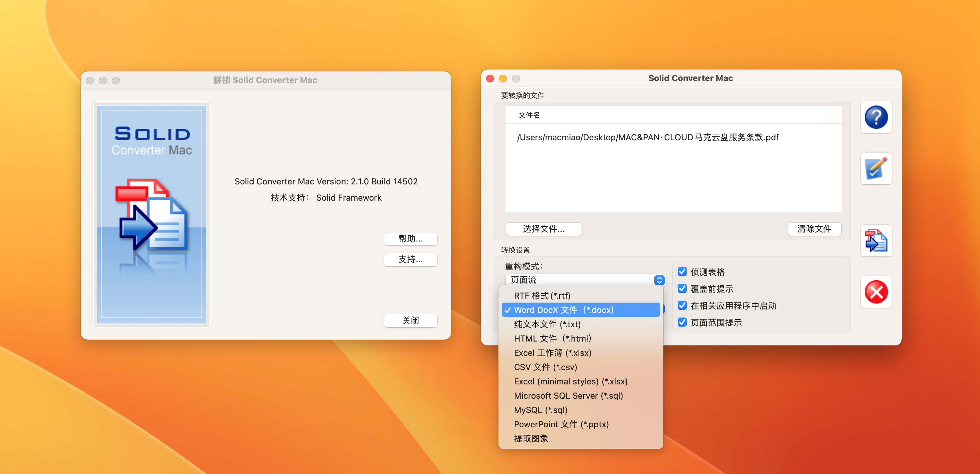The width and height of the screenshot is (980, 474).
Task: Click the 帮助... button in unlock window
Action: tap(410, 239)
